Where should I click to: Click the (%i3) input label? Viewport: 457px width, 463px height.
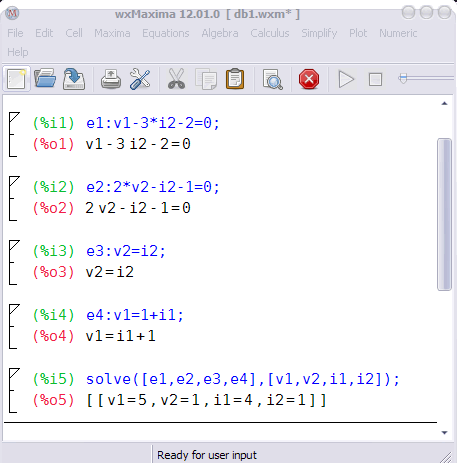coord(53,251)
